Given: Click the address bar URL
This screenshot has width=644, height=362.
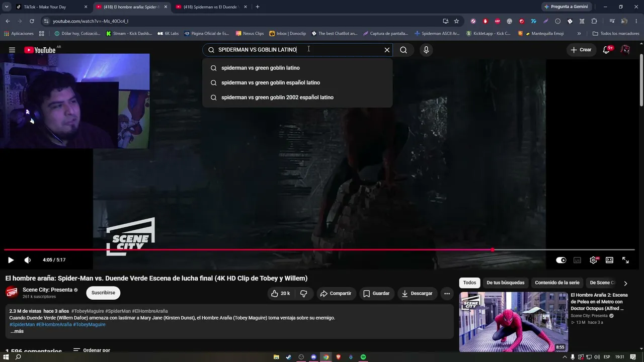Looking at the screenshot, I should pyautogui.click(x=91, y=21).
